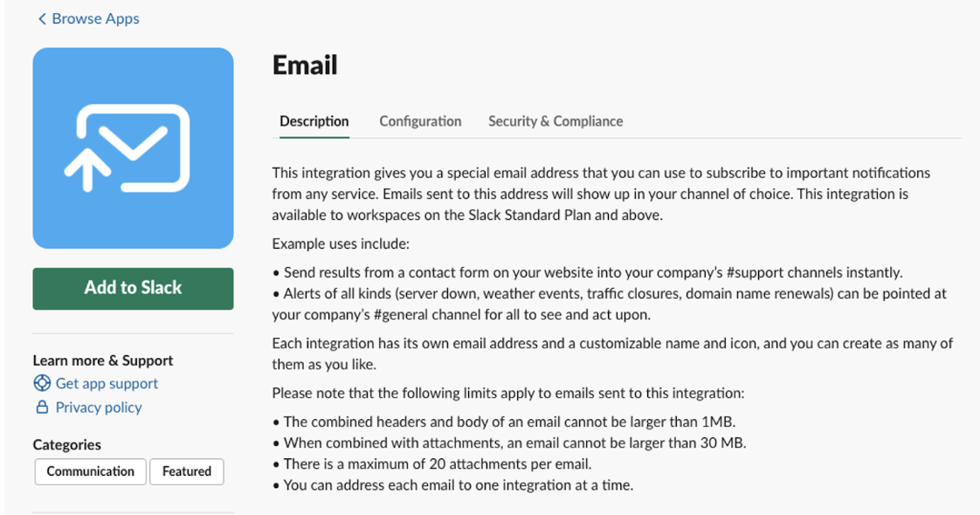Select the Communication category tag

click(x=90, y=471)
